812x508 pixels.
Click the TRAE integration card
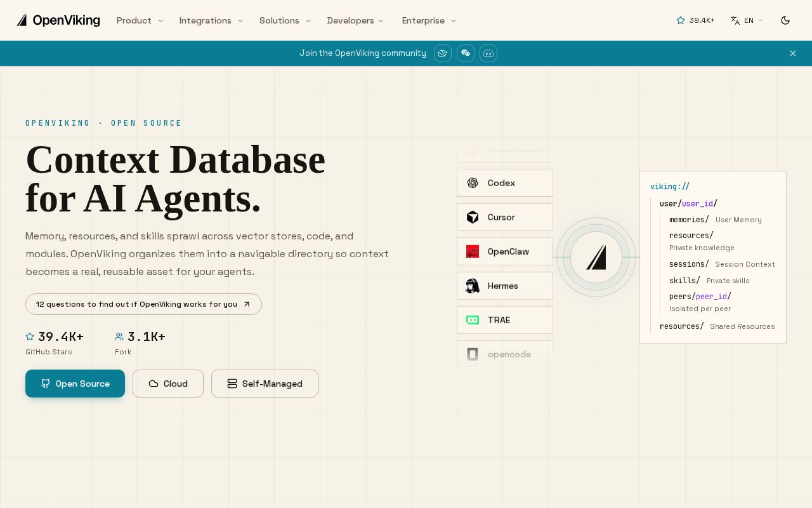[505, 320]
